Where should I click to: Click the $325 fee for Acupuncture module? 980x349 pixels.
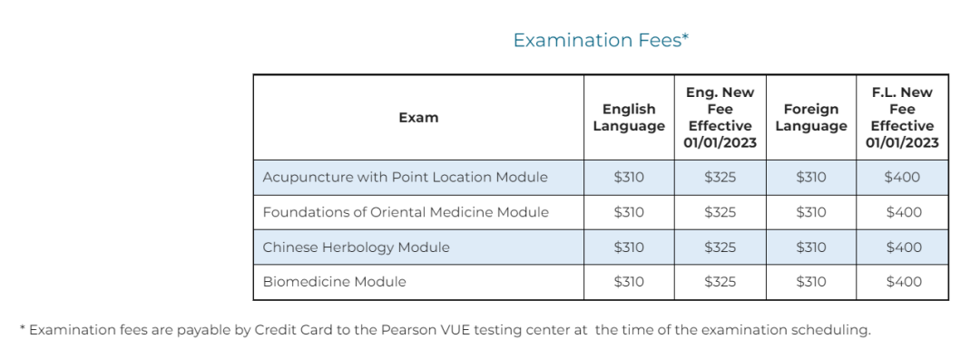point(720,178)
